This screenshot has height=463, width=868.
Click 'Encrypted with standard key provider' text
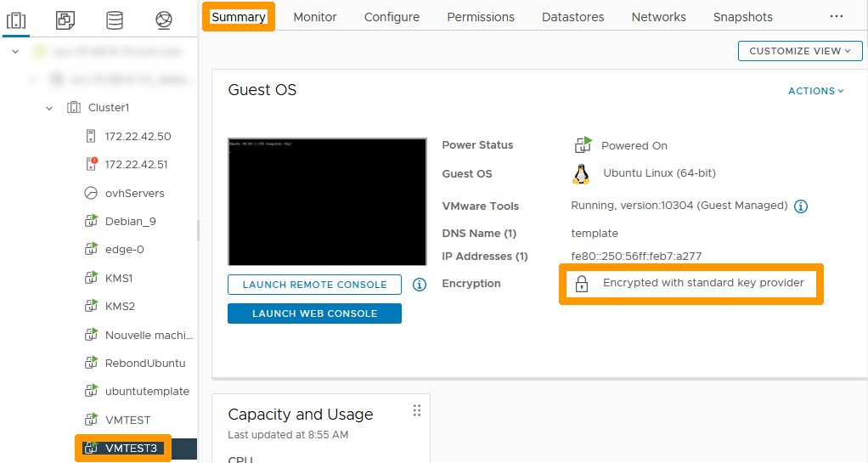703,283
